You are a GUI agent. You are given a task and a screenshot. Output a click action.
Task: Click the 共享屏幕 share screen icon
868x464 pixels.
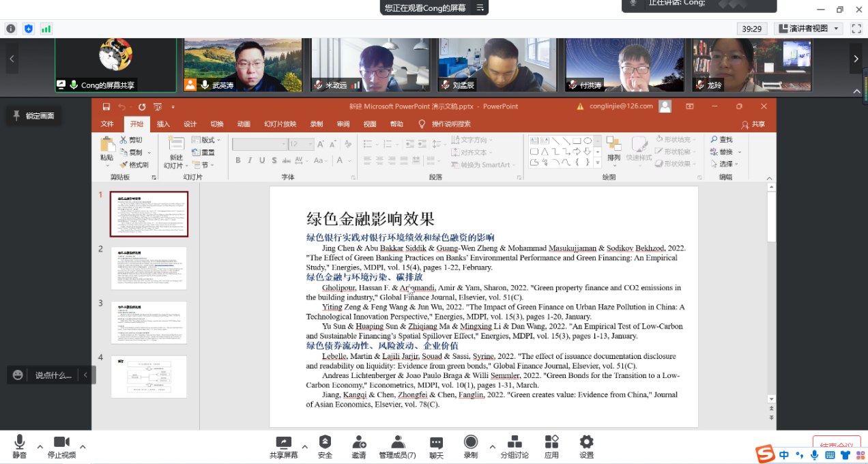(283, 446)
